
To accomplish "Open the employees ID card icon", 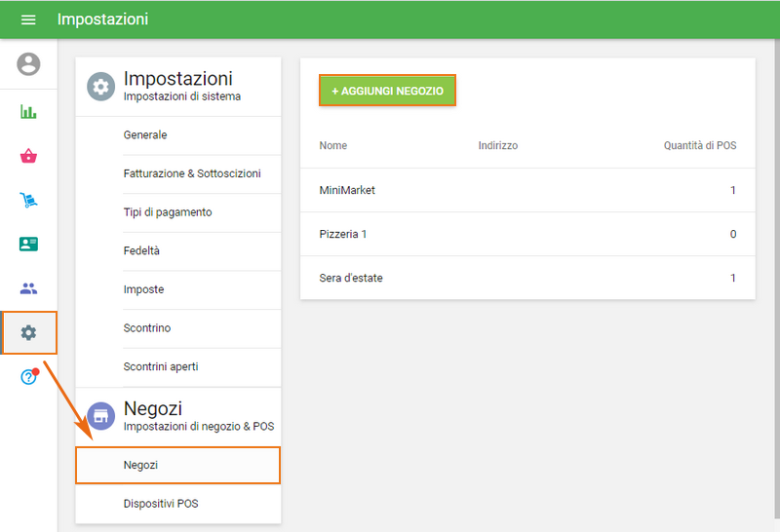I will coord(28,245).
